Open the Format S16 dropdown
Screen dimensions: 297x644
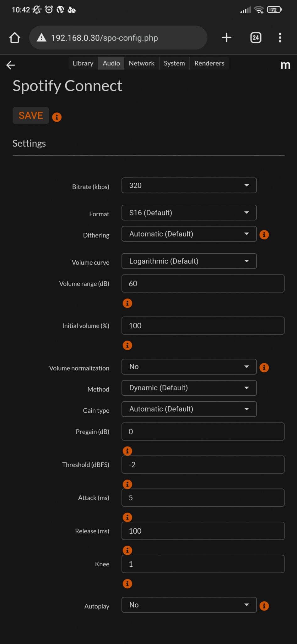point(189,213)
